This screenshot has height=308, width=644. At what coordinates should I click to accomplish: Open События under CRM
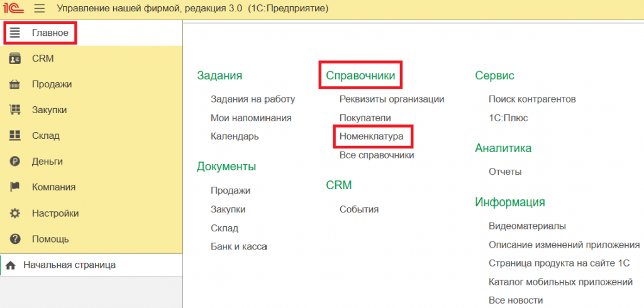[x=359, y=209]
